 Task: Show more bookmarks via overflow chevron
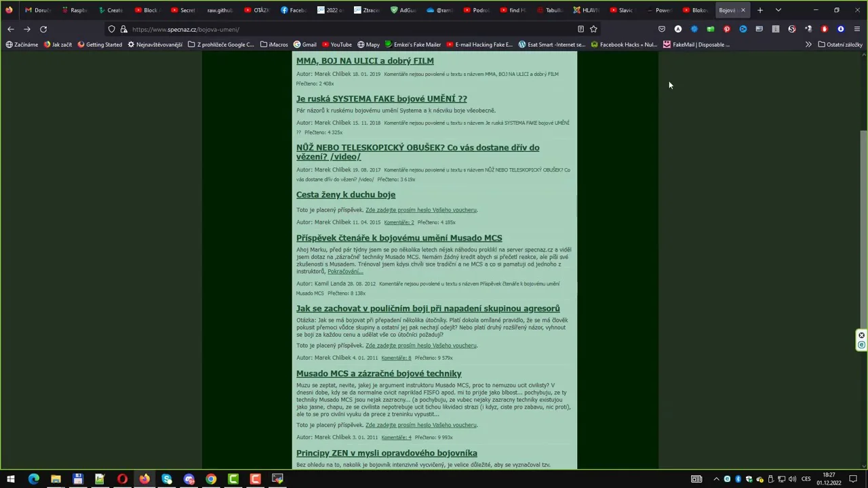(808, 45)
